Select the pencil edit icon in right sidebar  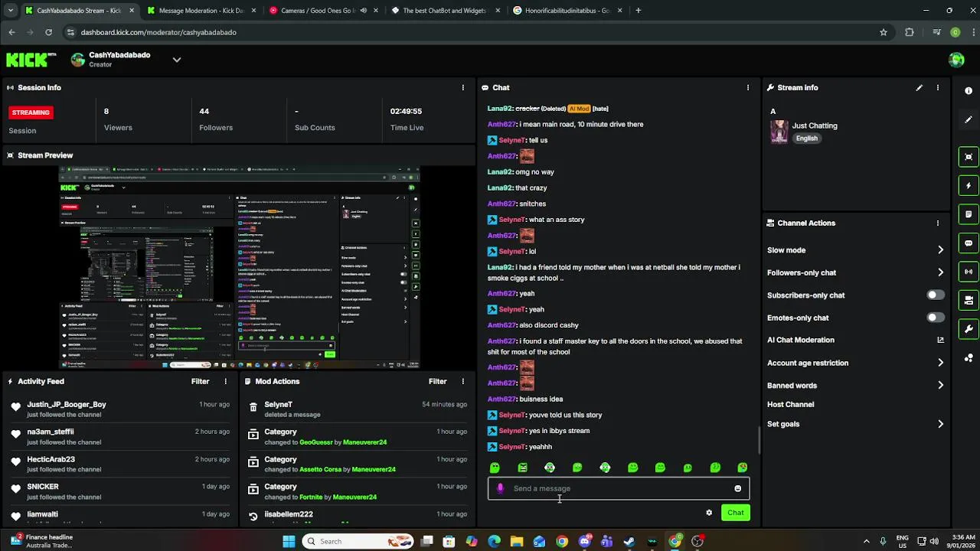tap(968, 119)
